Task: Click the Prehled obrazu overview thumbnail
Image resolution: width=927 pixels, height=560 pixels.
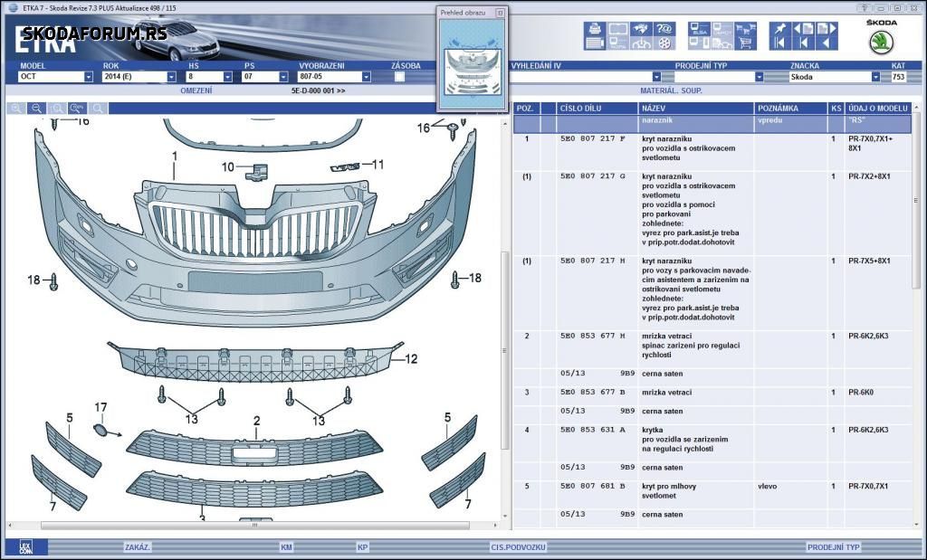Action: [473, 63]
